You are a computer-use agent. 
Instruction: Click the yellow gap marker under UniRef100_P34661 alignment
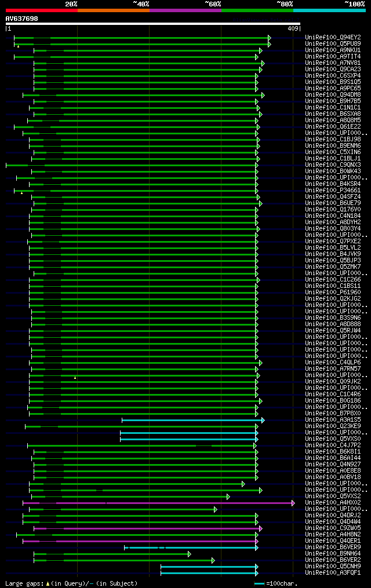coord(22,193)
